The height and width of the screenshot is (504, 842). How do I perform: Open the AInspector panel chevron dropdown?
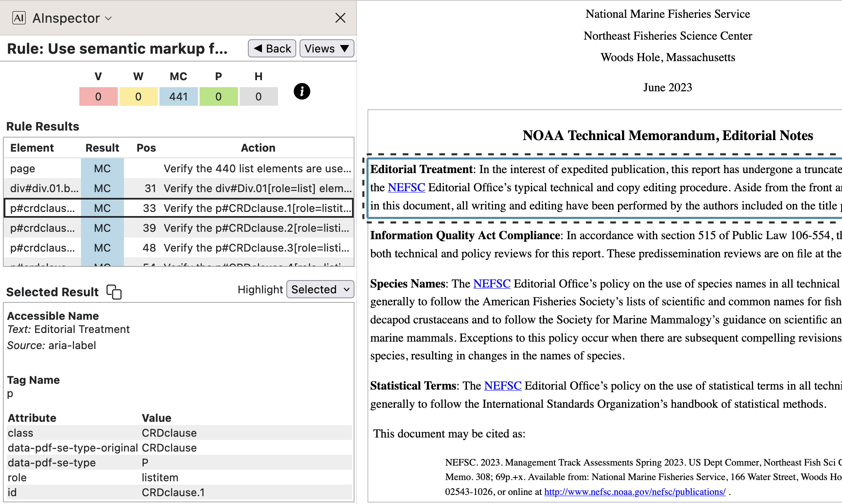[x=109, y=18]
